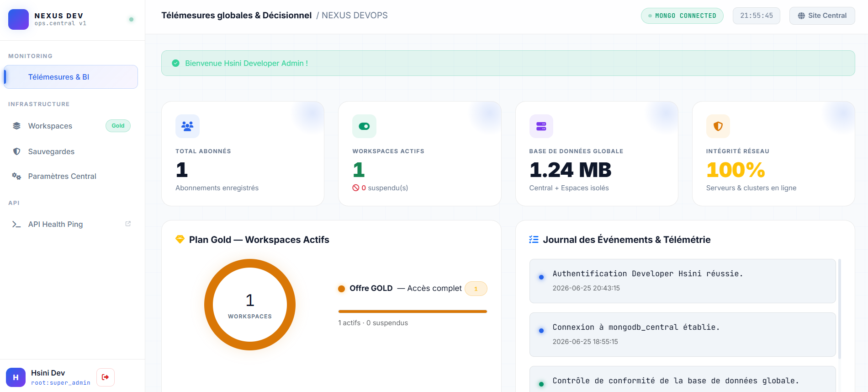Click the Sauvegardes shield icon
This screenshot has height=392, width=868.
point(16,151)
